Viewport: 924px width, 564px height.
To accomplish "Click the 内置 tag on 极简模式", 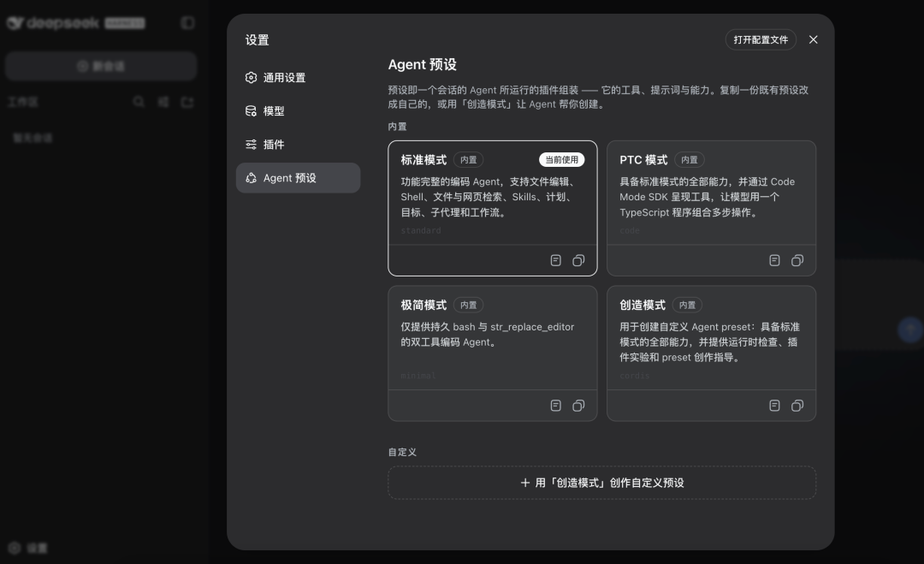I will coord(469,305).
